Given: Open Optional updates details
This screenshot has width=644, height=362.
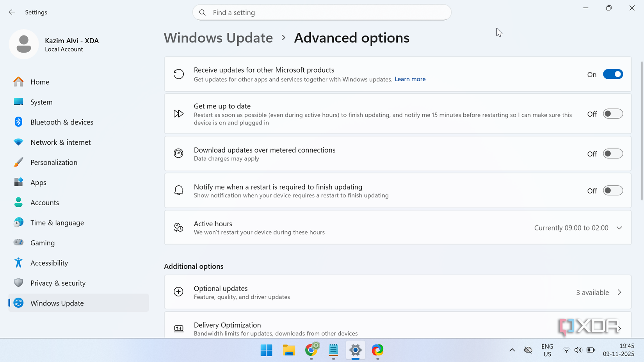Looking at the screenshot, I should pyautogui.click(x=619, y=292).
